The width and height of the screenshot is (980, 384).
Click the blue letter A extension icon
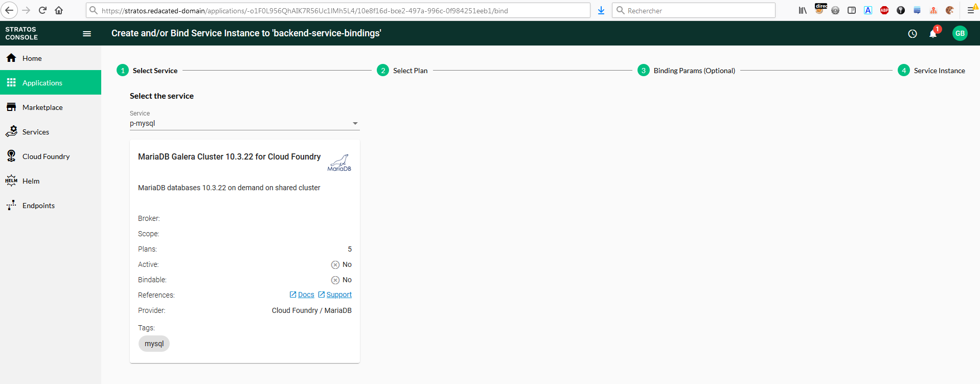[868, 10]
